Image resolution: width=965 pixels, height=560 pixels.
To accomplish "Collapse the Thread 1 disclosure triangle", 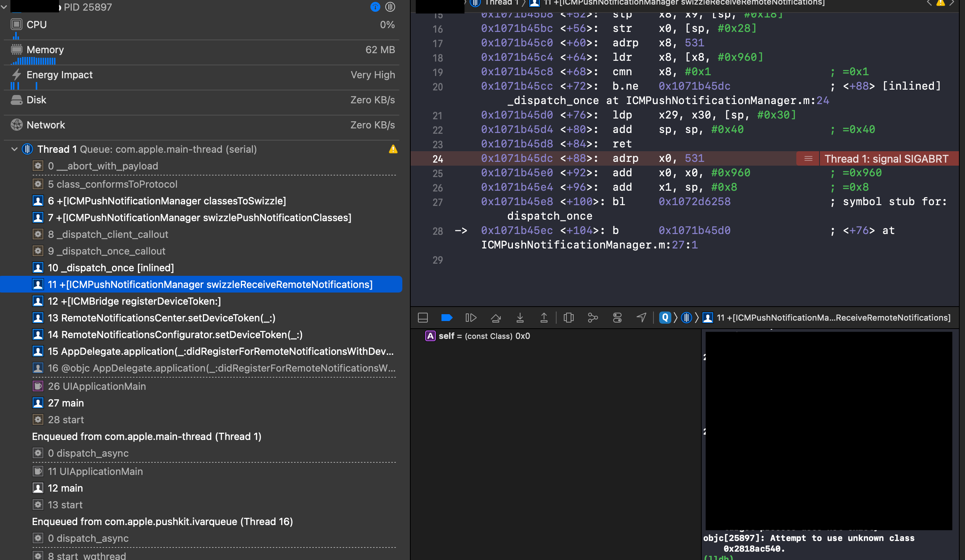I will click(x=14, y=149).
